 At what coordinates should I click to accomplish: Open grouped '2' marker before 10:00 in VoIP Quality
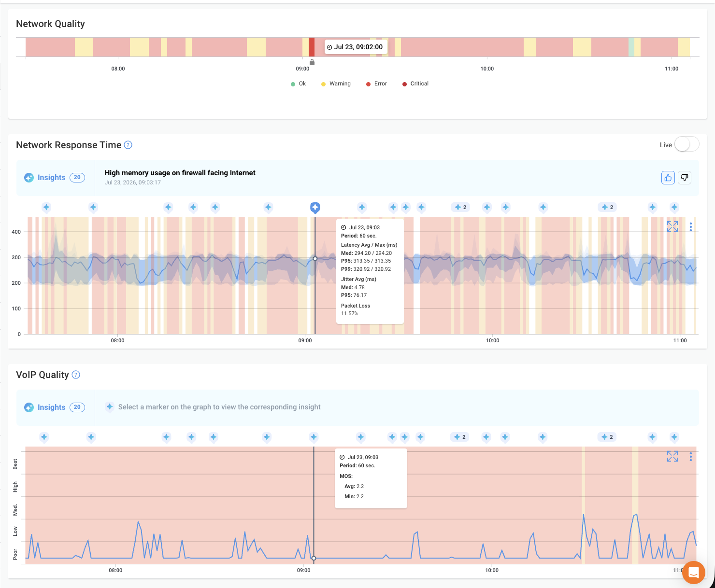[459, 437]
